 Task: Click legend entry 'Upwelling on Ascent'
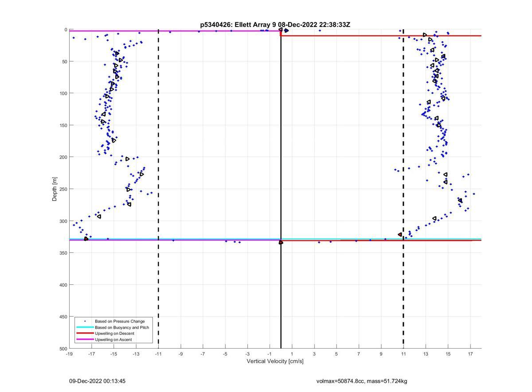[113, 340]
